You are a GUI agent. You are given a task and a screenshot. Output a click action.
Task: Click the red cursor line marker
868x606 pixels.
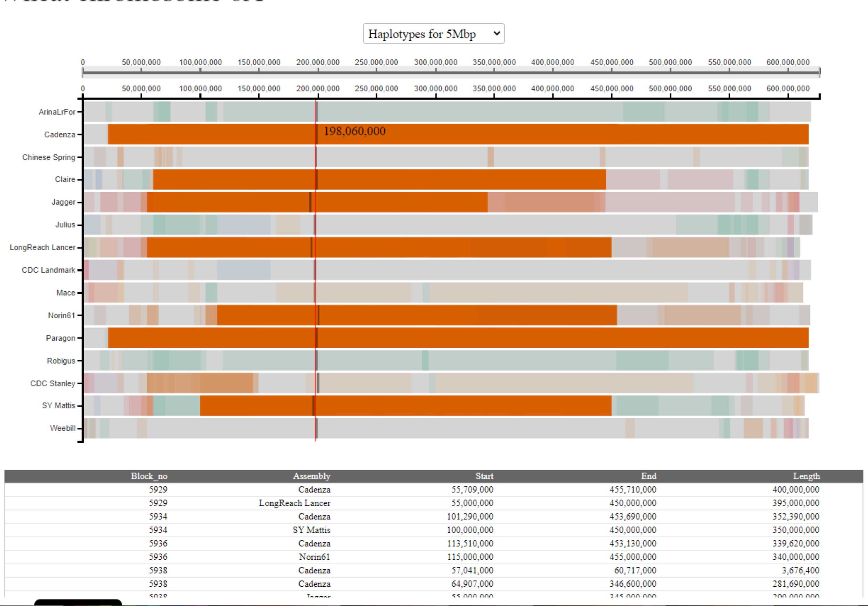pyautogui.click(x=315, y=270)
